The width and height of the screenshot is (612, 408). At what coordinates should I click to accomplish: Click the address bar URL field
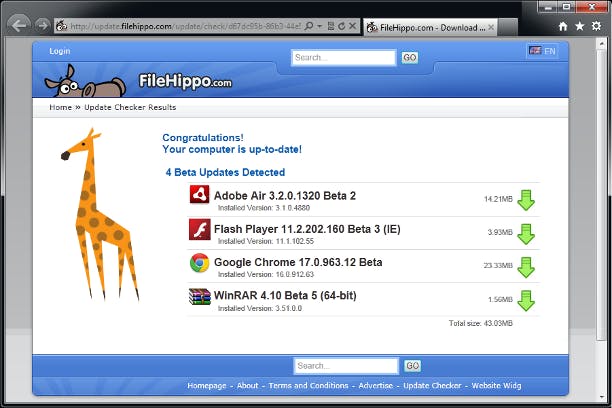click(x=185, y=26)
